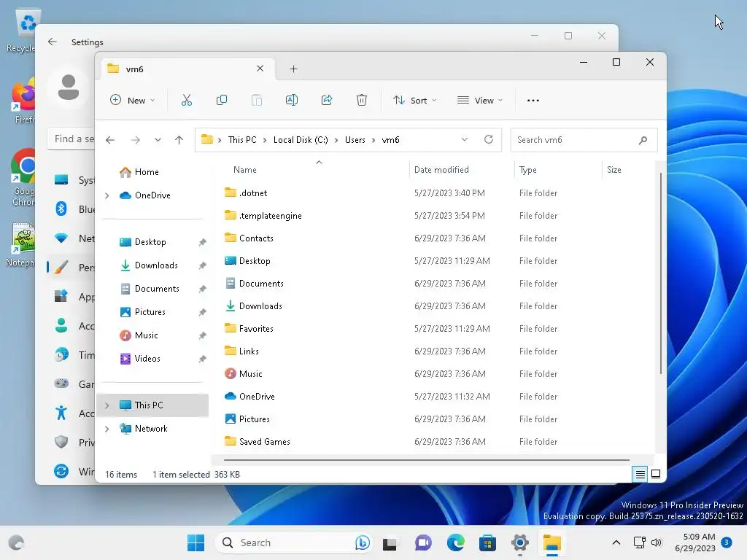
Task: Click Users in breadcrumb path
Action: (x=355, y=140)
